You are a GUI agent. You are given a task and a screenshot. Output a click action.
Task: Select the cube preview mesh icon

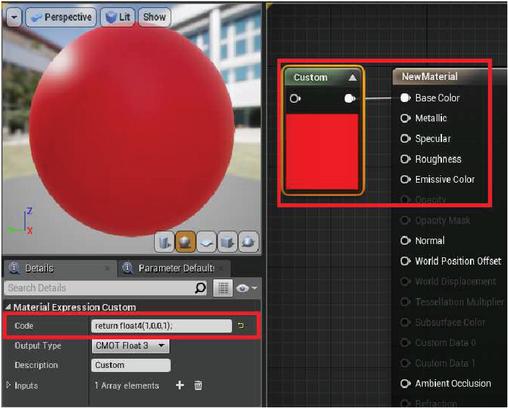pyautogui.click(x=227, y=242)
